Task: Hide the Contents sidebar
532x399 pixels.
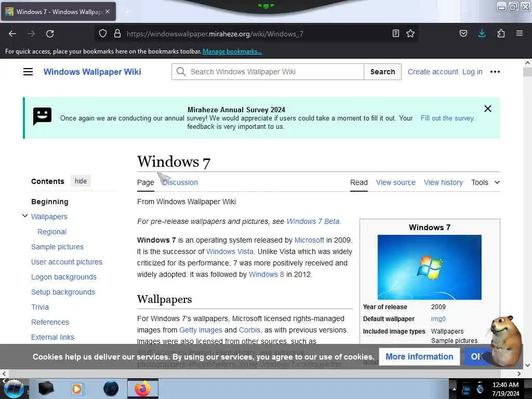Action: tap(81, 181)
